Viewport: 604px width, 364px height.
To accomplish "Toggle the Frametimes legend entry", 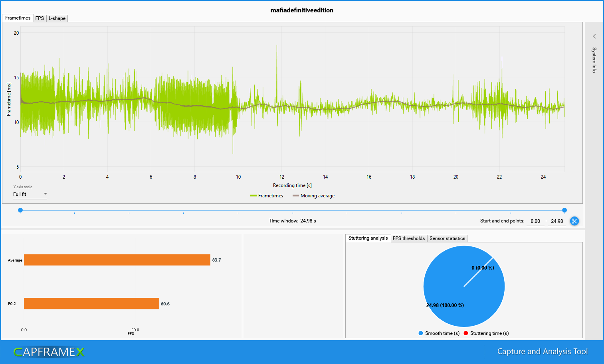I will coord(267,196).
